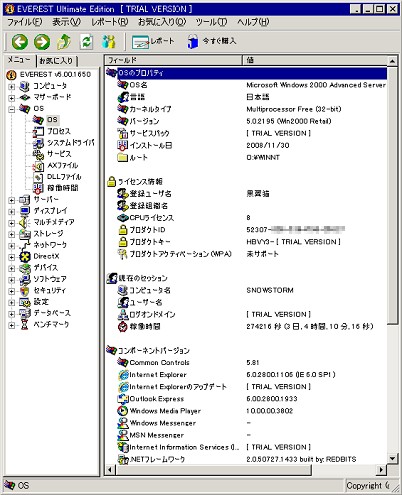Click the ストレージ icon in the tree

pos(25,234)
